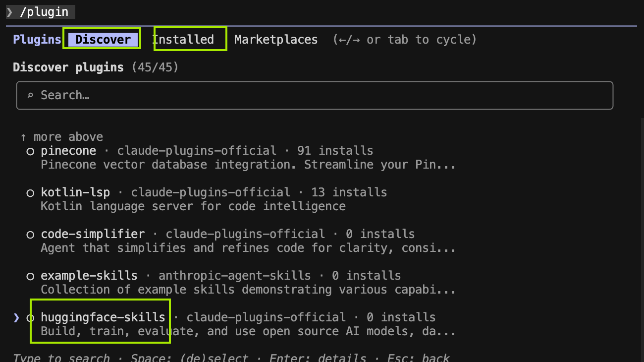Viewport: 644px width, 362px height.
Task: Click the 'Build, train, evaluate' description
Action: point(248,331)
